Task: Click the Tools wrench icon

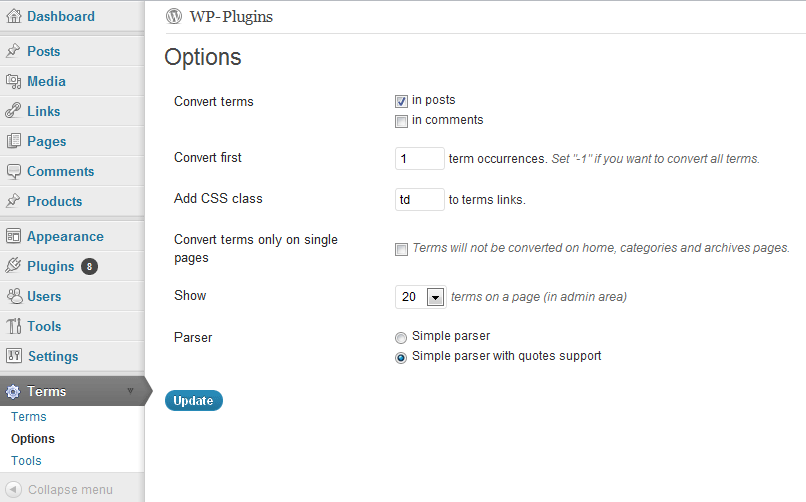Action: click(x=13, y=326)
